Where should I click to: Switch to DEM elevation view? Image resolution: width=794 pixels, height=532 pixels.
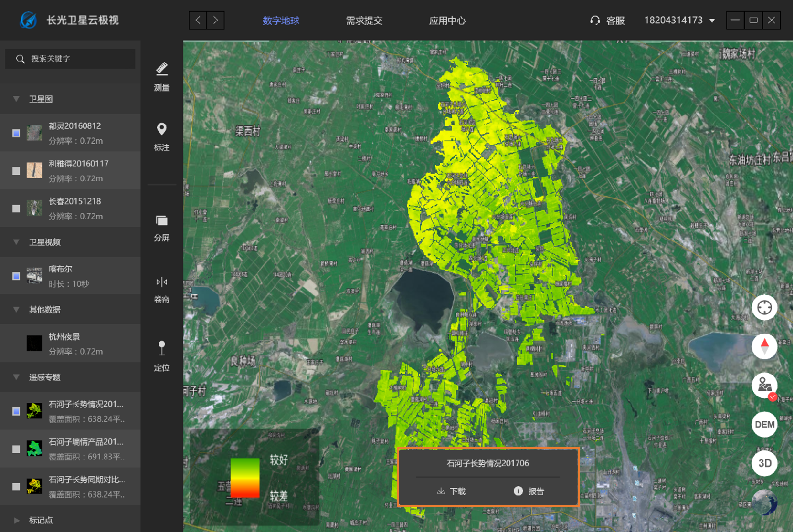(x=764, y=424)
